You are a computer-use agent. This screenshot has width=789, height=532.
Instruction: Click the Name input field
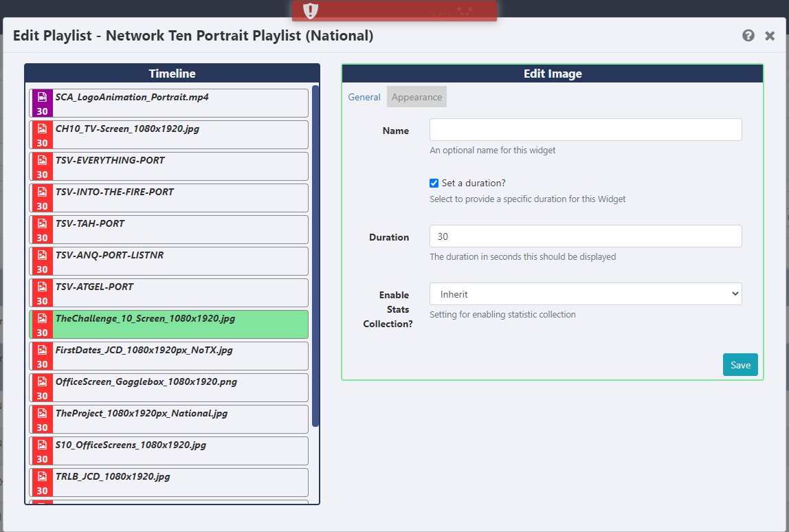[586, 130]
